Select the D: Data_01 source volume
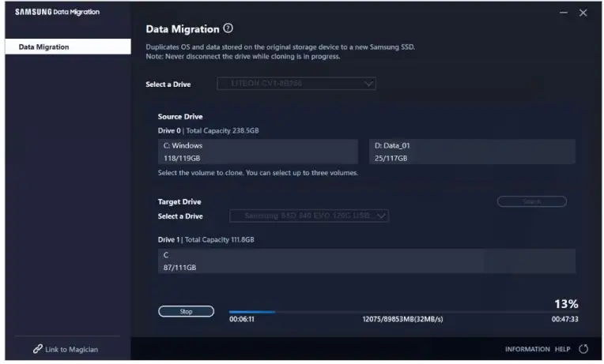Image resolution: width=604 pixels, height=364 pixels. point(472,152)
